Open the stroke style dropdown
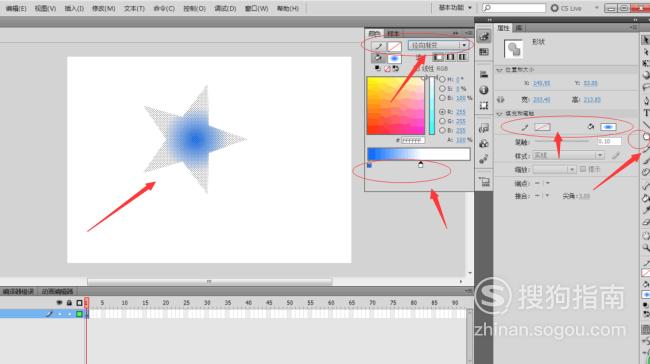Screen dimensions: 650x364 (568, 155)
